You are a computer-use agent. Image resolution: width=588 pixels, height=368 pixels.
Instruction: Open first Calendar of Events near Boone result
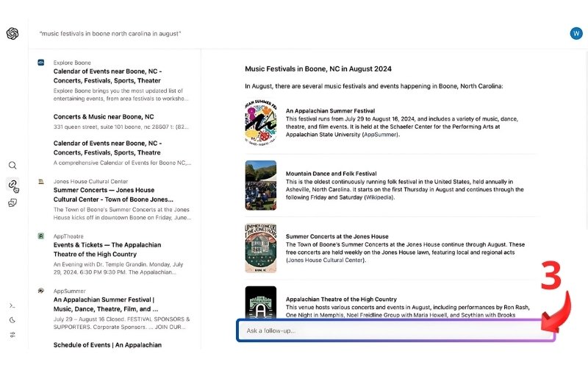[107, 76]
